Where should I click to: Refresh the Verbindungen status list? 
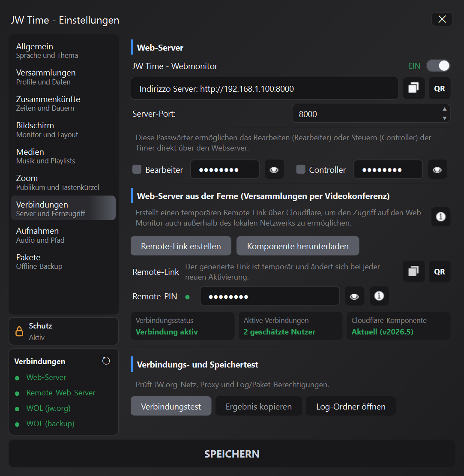106,361
